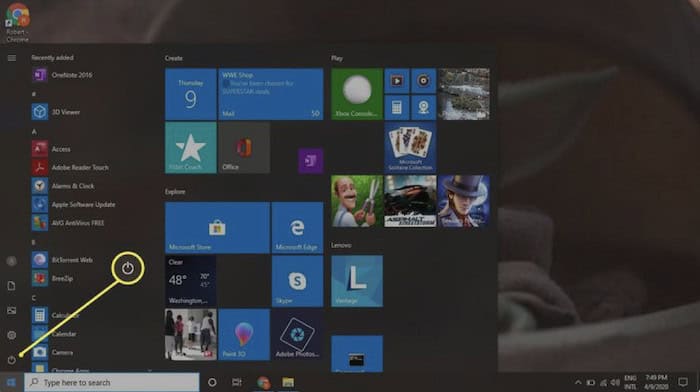Click the Type here to search box
The height and width of the screenshot is (392, 700).
point(112,383)
